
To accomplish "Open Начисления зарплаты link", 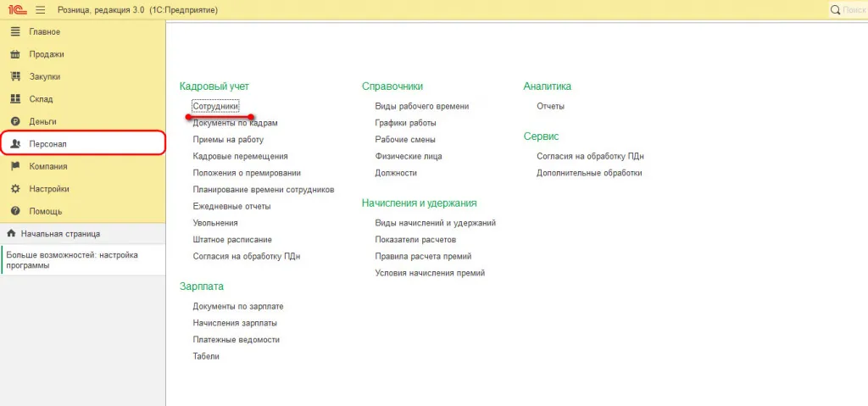I will [x=235, y=323].
